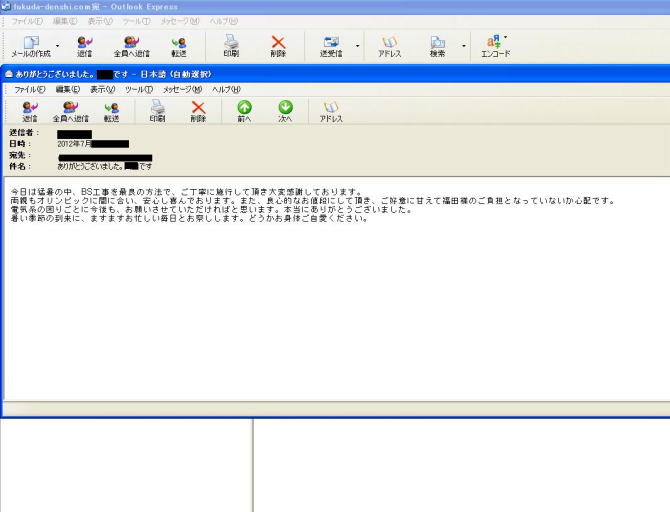
Task: Open message window Message (メッセージ) menu
Action: [182, 89]
